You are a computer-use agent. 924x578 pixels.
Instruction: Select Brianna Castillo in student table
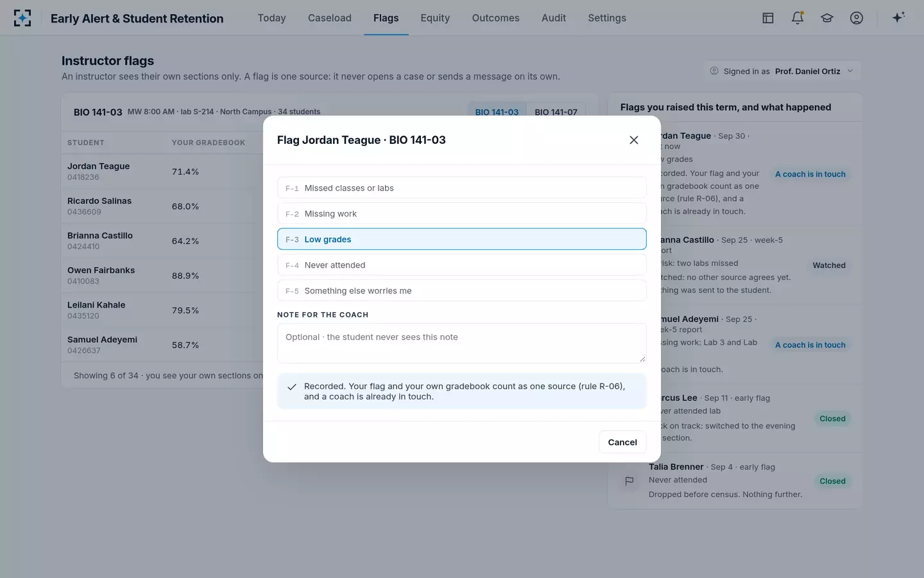(100, 236)
